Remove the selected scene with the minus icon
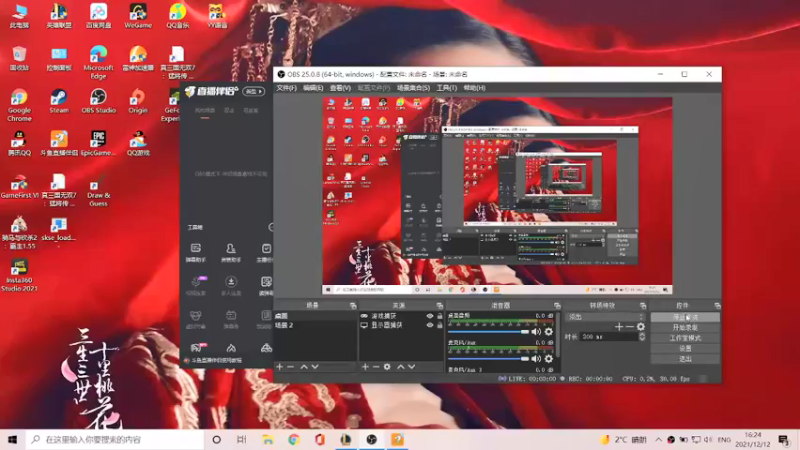Image resolution: width=800 pixels, height=450 pixels. pos(290,367)
